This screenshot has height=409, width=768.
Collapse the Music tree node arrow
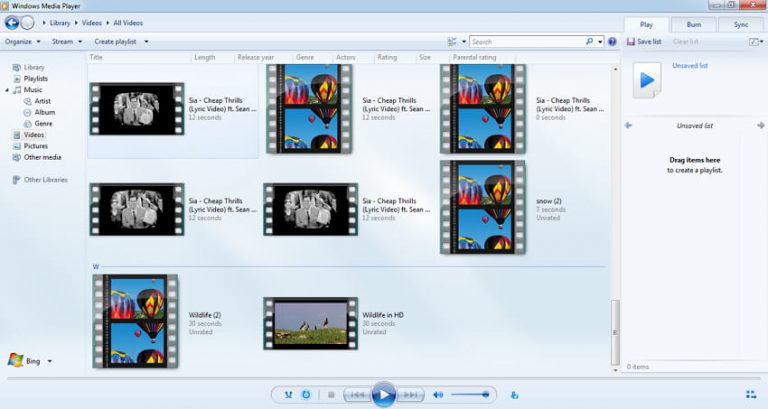click(7, 90)
